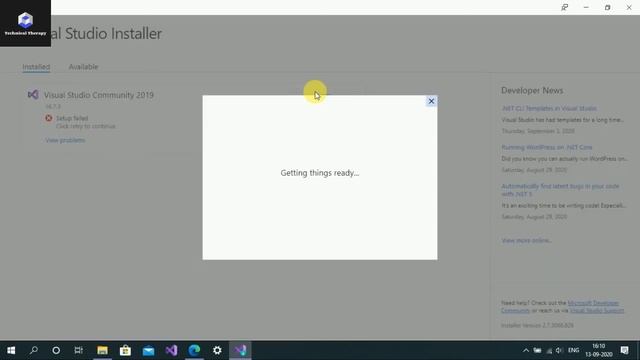Click the Developer News heading
Viewport: 640px width, 360px height.
point(532,91)
